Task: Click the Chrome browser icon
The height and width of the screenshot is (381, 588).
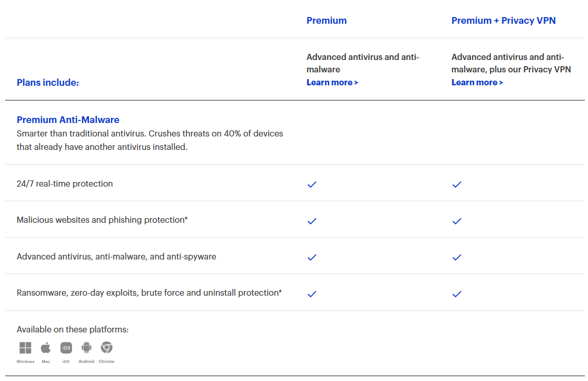Action: (x=107, y=347)
